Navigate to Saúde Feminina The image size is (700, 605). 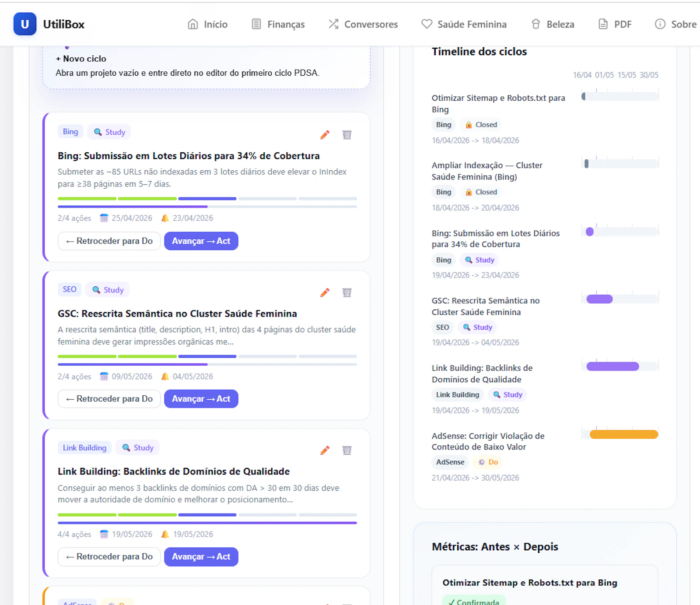click(464, 24)
